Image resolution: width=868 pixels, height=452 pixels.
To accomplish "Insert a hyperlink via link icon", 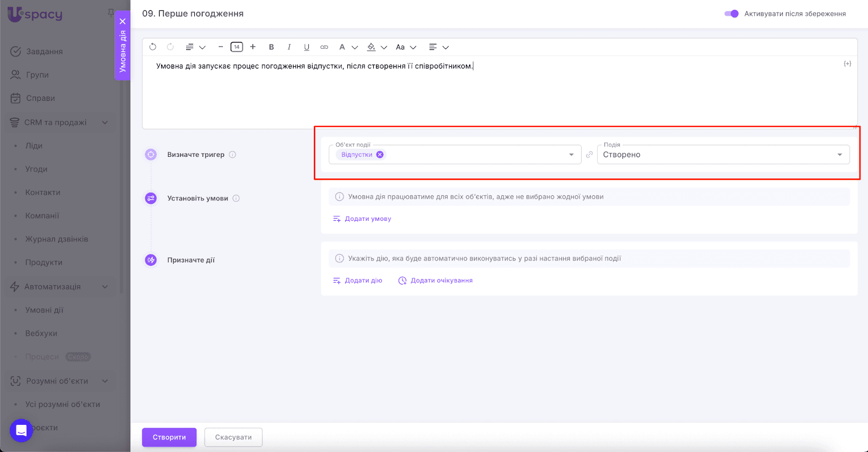I will coord(324,47).
